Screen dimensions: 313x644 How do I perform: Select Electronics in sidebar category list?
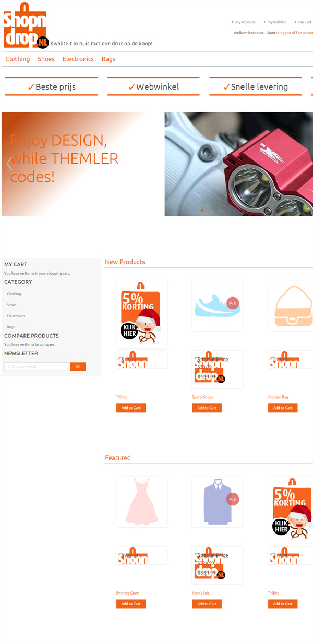pyautogui.click(x=16, y=316)
